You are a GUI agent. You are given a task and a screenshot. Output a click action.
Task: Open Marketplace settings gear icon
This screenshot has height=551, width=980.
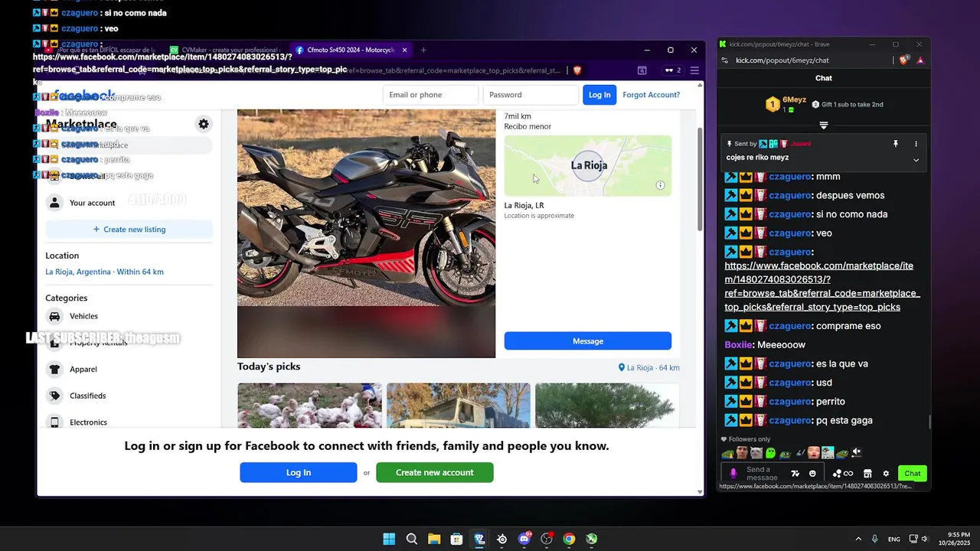[204, 124]
